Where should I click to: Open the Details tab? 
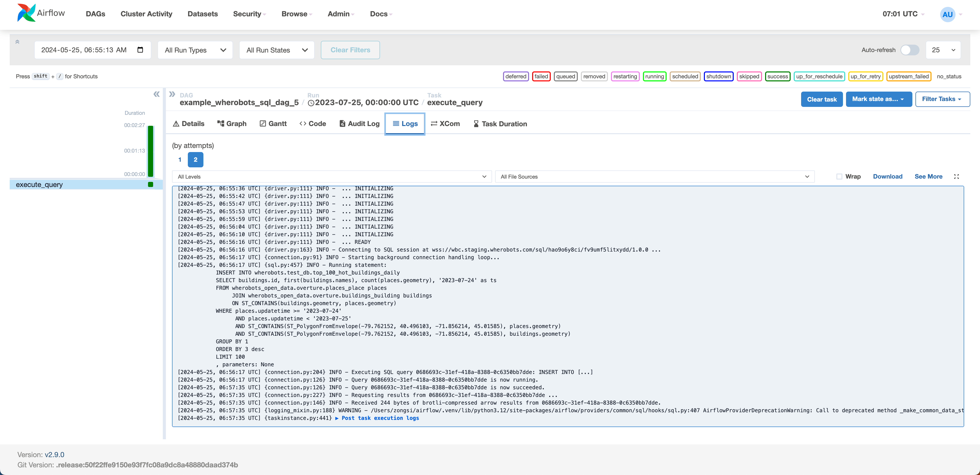tap(189, 124)
